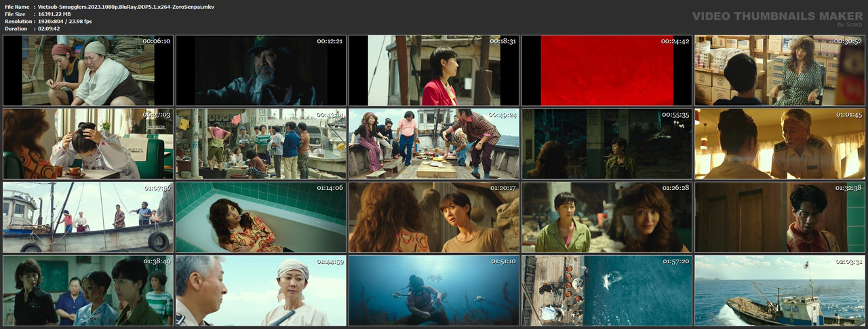Screen dimensions: 868x329
Task: Open the thumbnail stamped 01:20:17
Action: coord(434,217)
